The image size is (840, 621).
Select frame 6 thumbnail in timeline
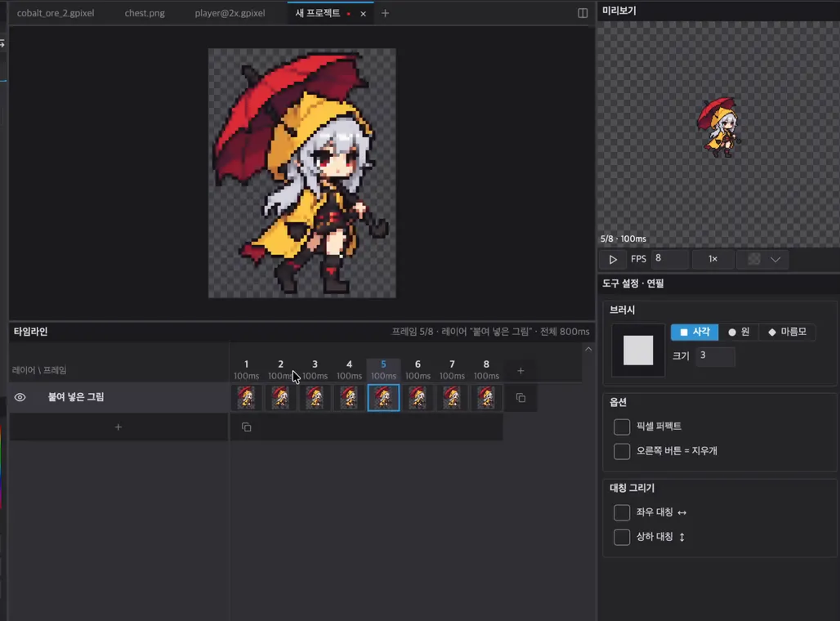click(x=418, y=398)
